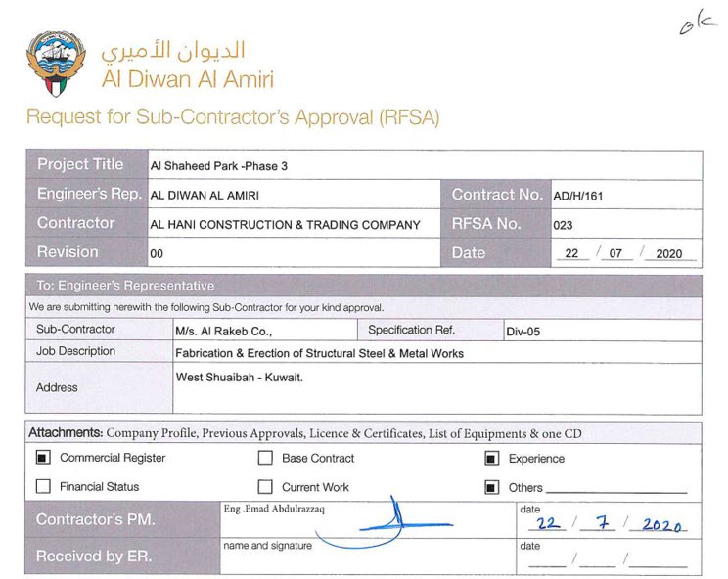Click the sentence We are submitting herewith
The height and width of the screenshot is (579, 728).
click(206, 307)
